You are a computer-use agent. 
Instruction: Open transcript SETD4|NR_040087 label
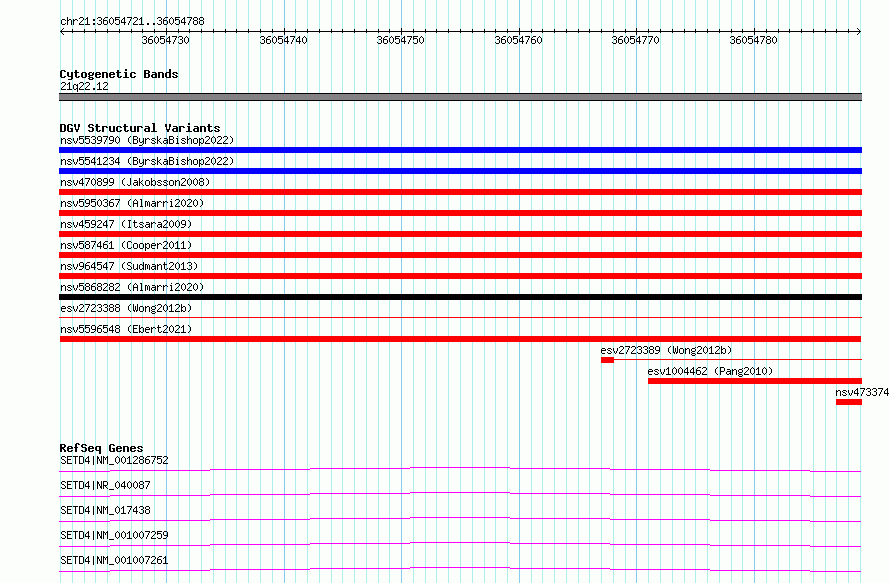click(x=105, y=485)
